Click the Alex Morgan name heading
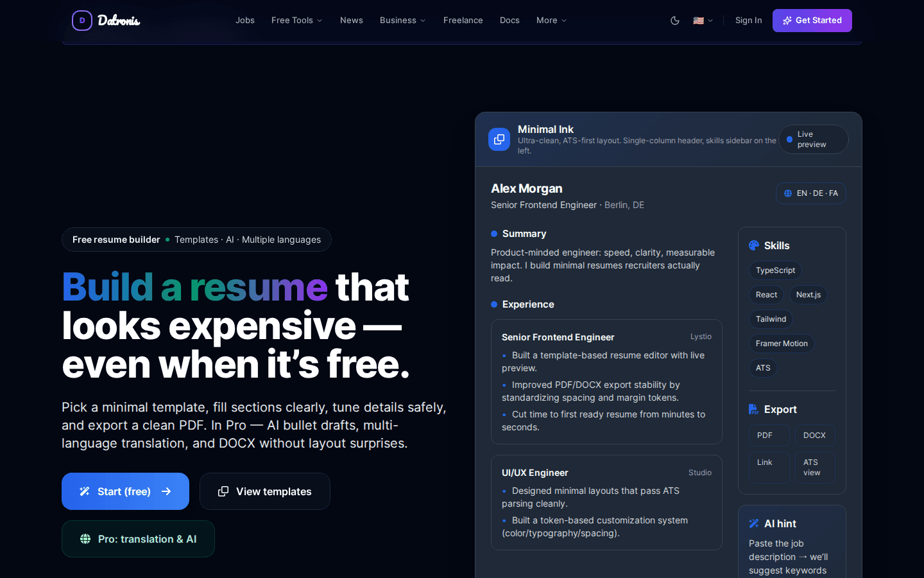Screen dimensions: 924x578 (x=527, y=189)
